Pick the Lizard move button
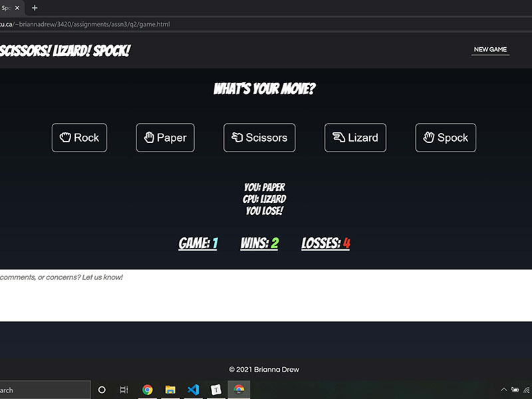 pyautogui.click(x=355, y=138)
